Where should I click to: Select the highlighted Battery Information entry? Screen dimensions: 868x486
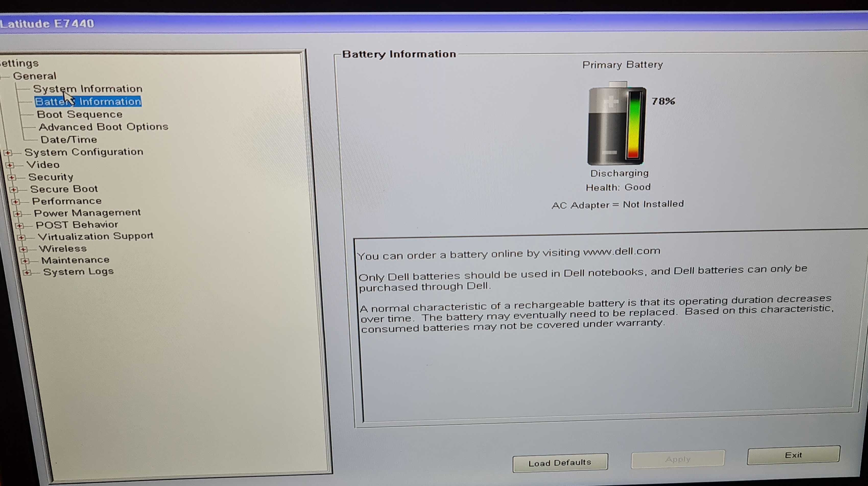coord(88,101)
